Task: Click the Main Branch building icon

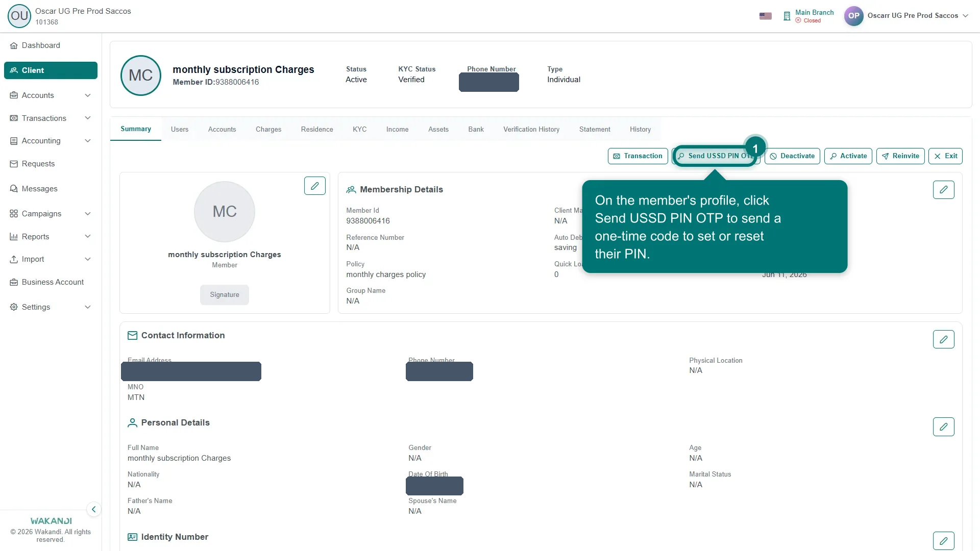Action: click(x=787, y=16)
